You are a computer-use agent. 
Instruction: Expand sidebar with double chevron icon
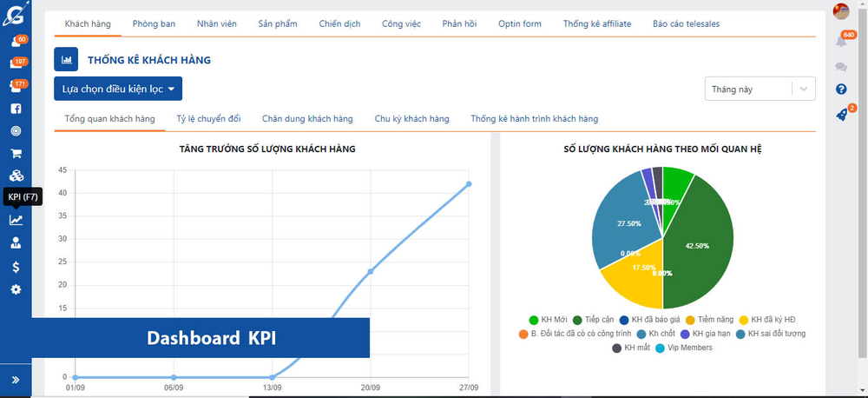pyautogui.click(x=16, y=380)
